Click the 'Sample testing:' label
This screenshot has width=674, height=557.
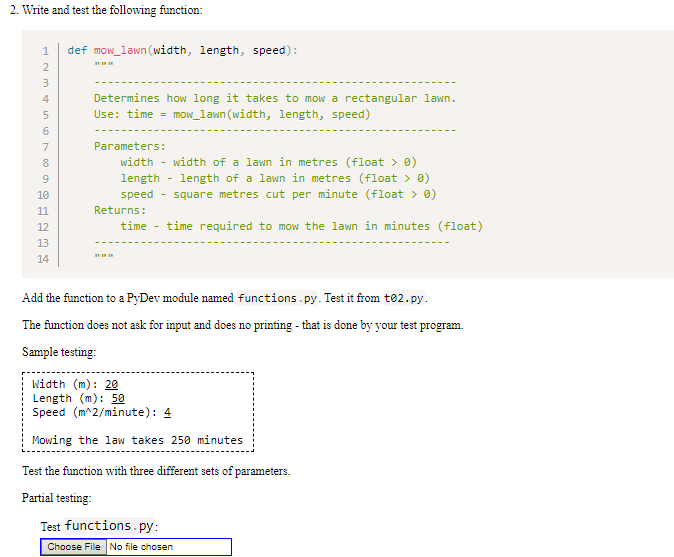[x=59, y=352]
